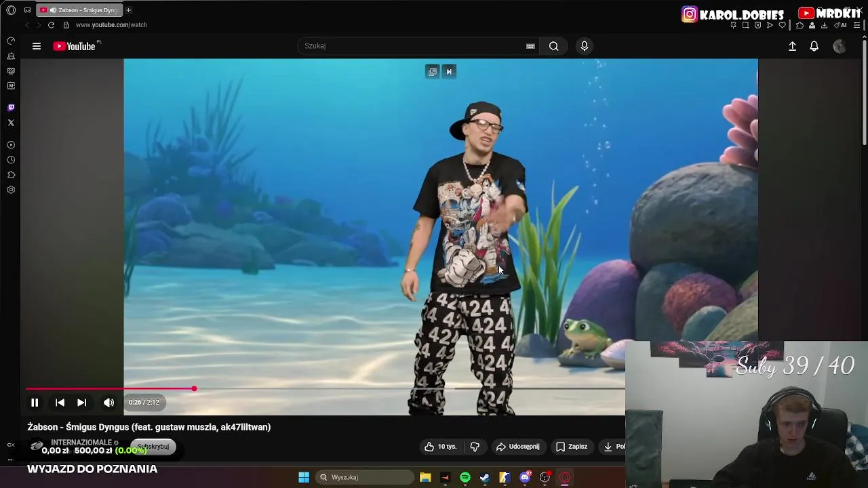Open the ad blocker shield icon

pyautogui.click(x=757, y=25)
